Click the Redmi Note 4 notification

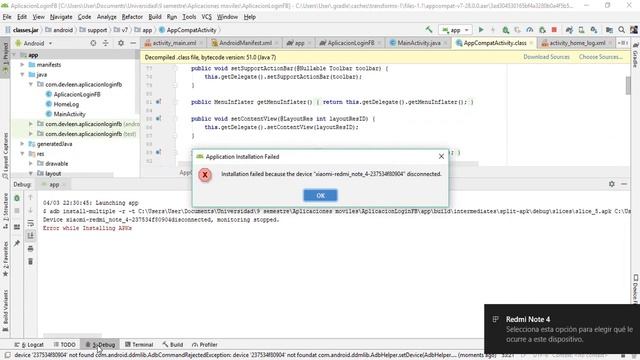point(562,329)
